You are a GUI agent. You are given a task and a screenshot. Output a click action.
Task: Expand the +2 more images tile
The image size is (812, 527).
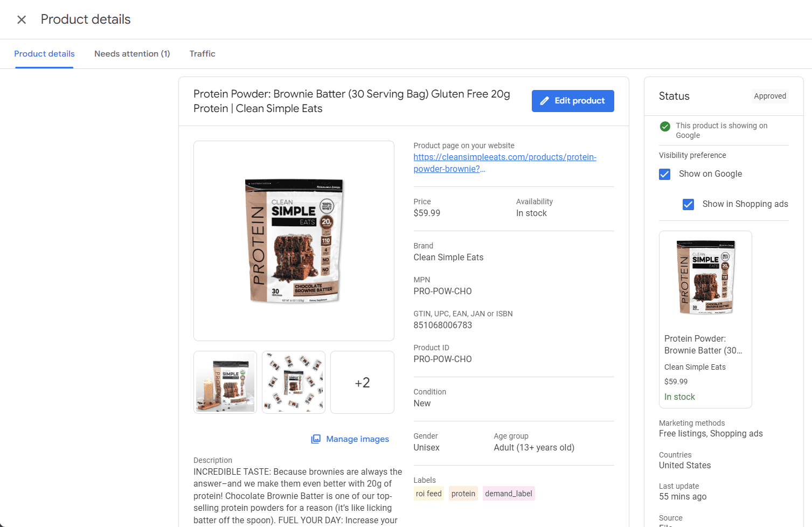362,383
